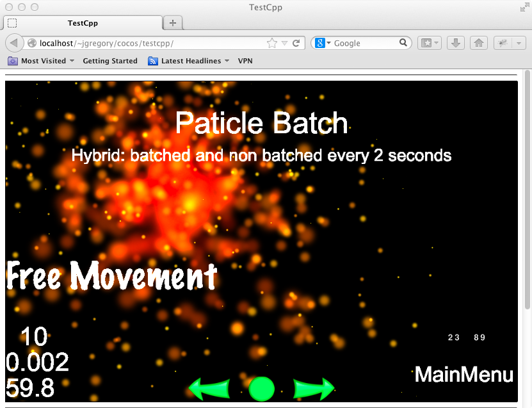Open the Google search engine selector
Screen dimensions: 532x408
click(322, 43)
